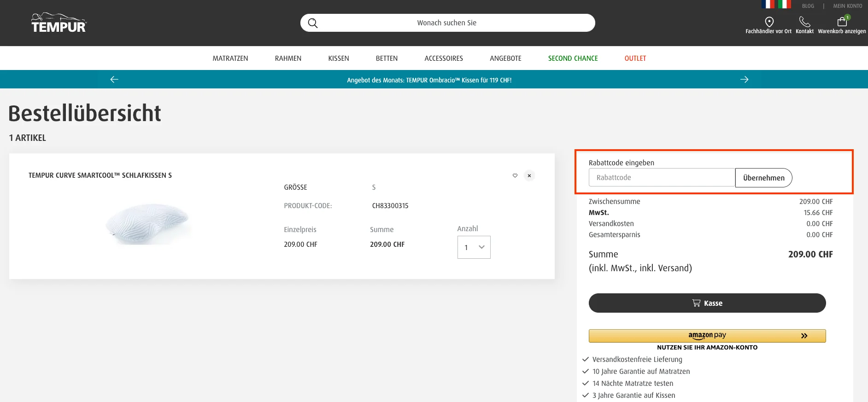Click the Angebot des Monats banner text
The width and height of the screenshot is (868, 402).
429,80
